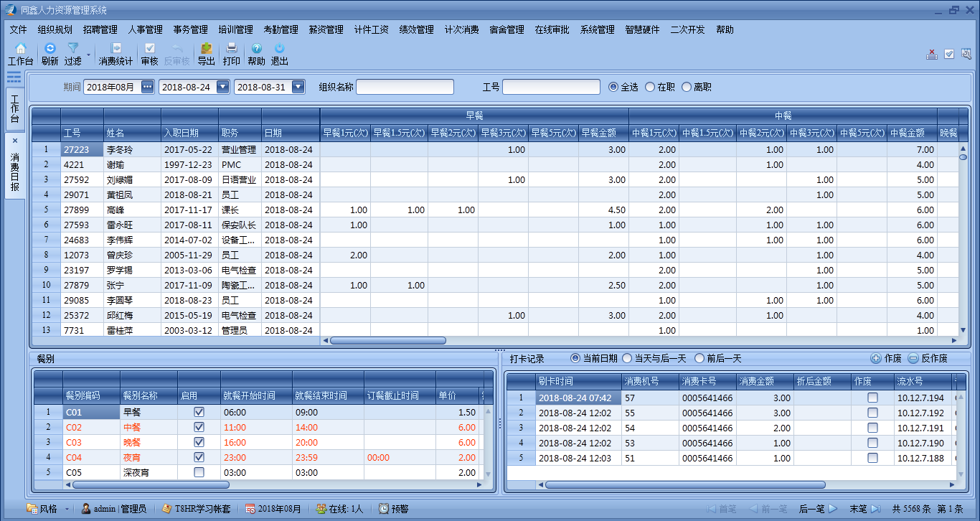Click the 刷新 refresh icon
Viewport: 980px width, 521px height.
tap(50, 49)
